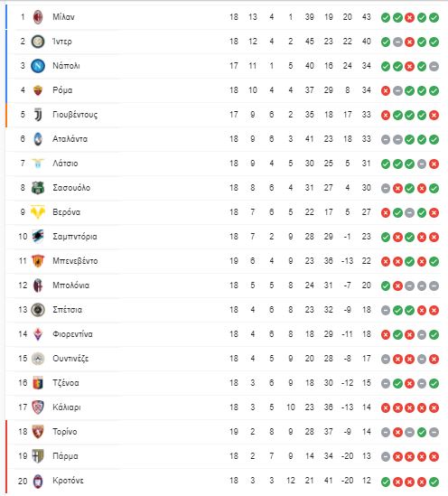Select the Τορίνο team name
Image resolution: width=448 pixels, height=496 pixels.
coord(64,432)
